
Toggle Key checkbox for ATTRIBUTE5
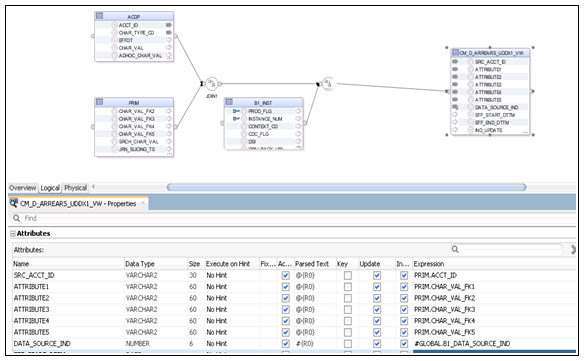[347, 332]
